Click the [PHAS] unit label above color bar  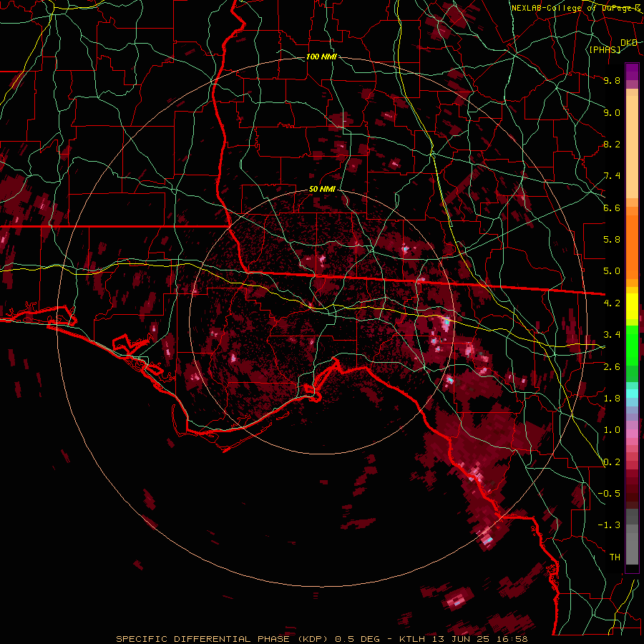point(605,50)
